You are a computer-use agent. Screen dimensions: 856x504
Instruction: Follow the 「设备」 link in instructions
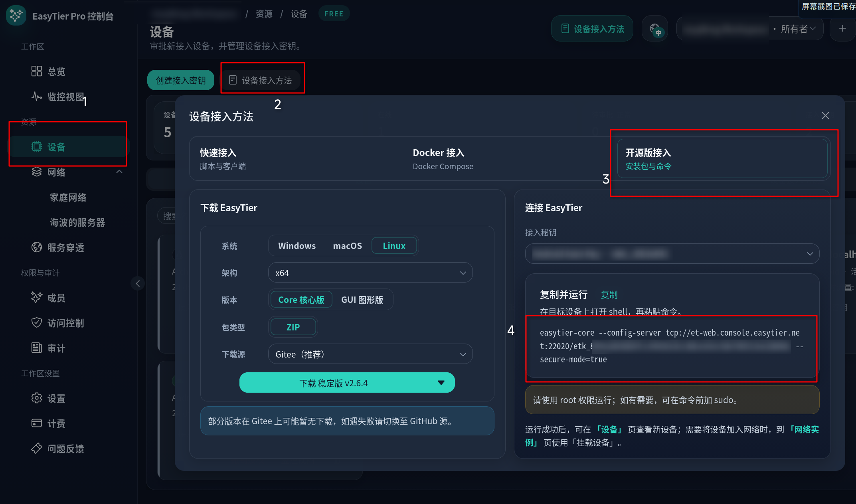click(609, 429)
